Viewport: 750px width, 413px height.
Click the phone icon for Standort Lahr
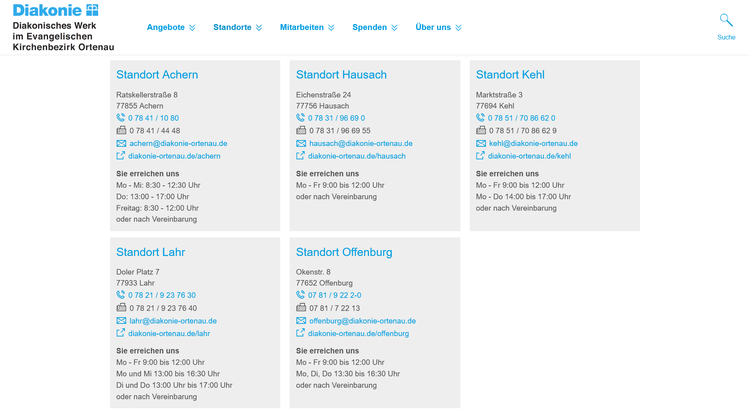(x=121, y=295)
